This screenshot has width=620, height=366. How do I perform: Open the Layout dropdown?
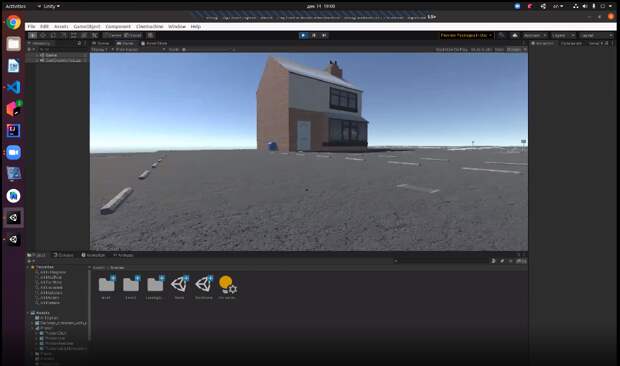click(596, 36)
